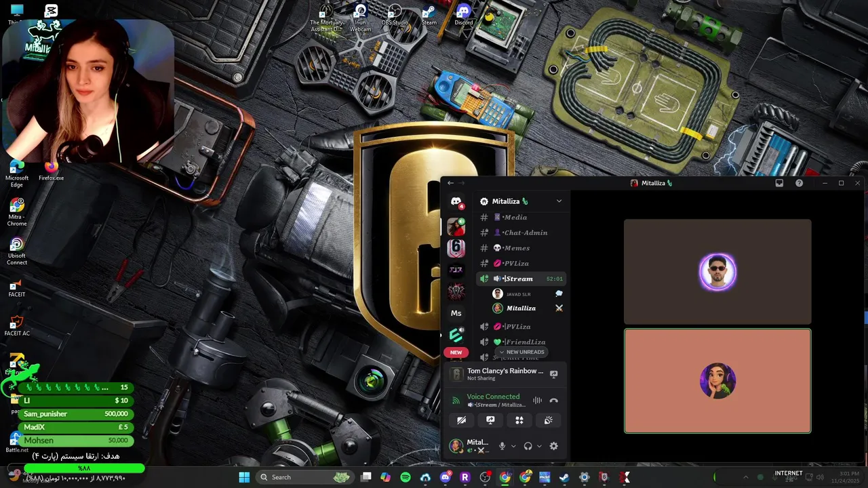Show hidden system tray icons

click(745, 477)
